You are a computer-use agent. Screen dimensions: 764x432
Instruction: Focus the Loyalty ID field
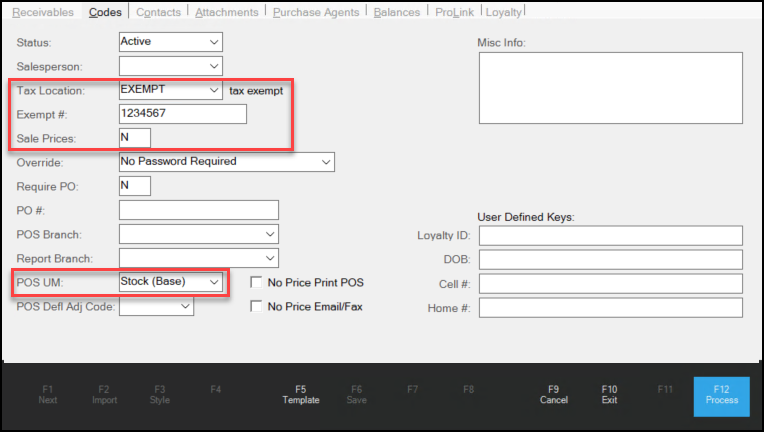610,236
